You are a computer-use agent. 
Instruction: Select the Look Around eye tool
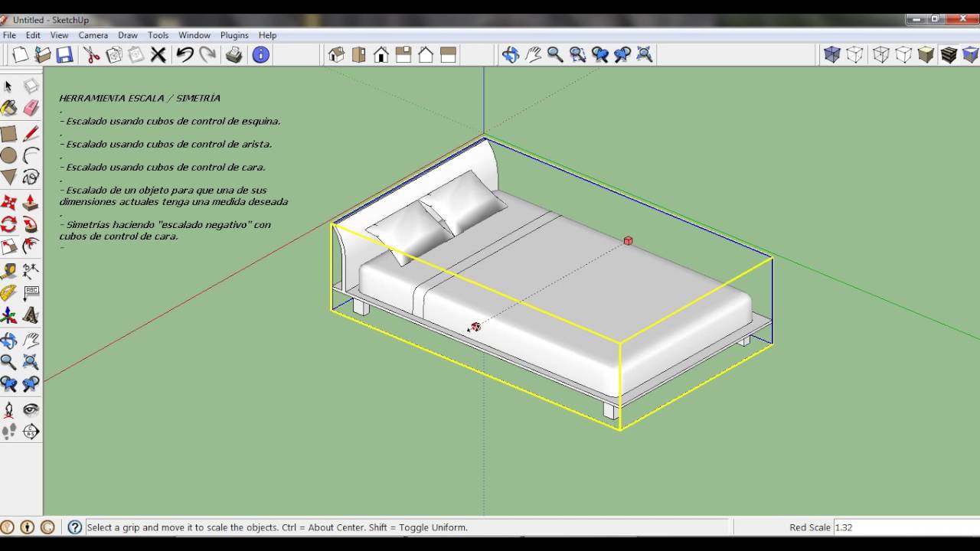[x=31, y=409]
